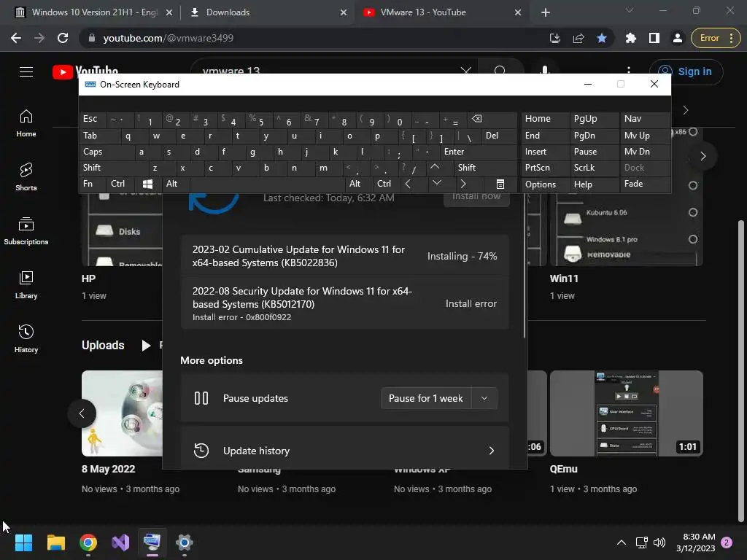Open the QEmu video thumbnail

[x=626, y=413]
